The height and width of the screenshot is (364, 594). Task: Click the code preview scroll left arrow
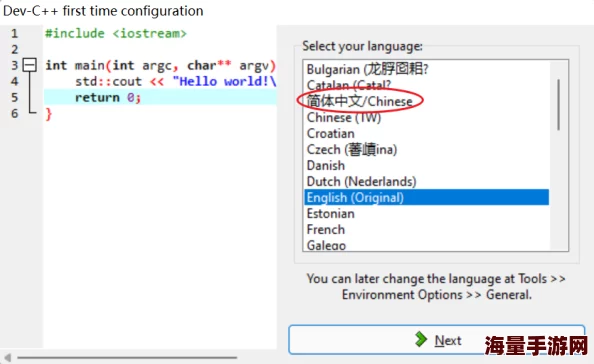coord(7,357)
